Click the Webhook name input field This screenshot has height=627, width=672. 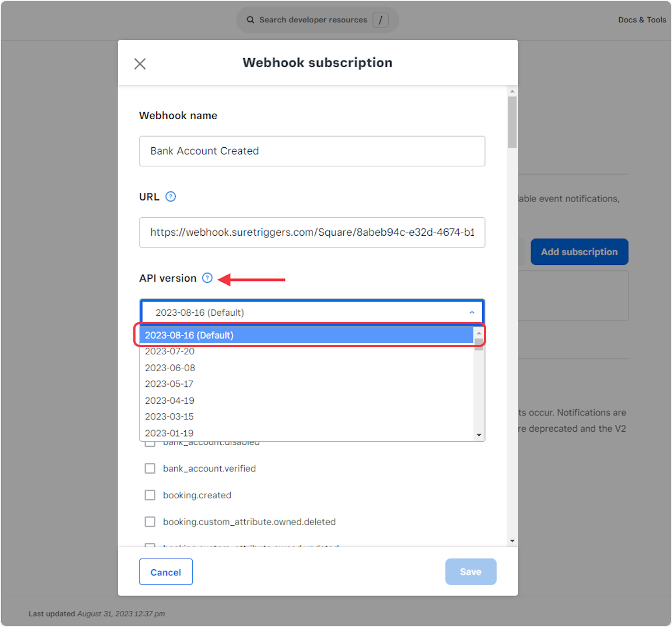(x=312, y=151)
